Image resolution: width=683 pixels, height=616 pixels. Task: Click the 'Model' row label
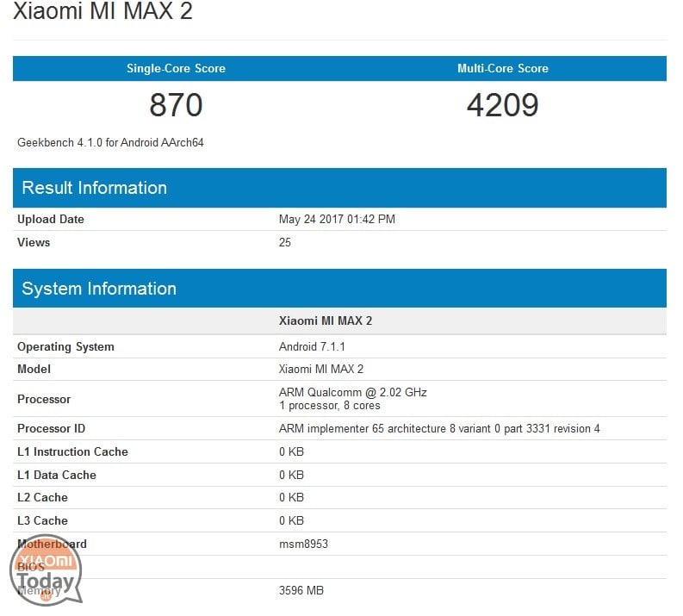(x=34, y=369)
